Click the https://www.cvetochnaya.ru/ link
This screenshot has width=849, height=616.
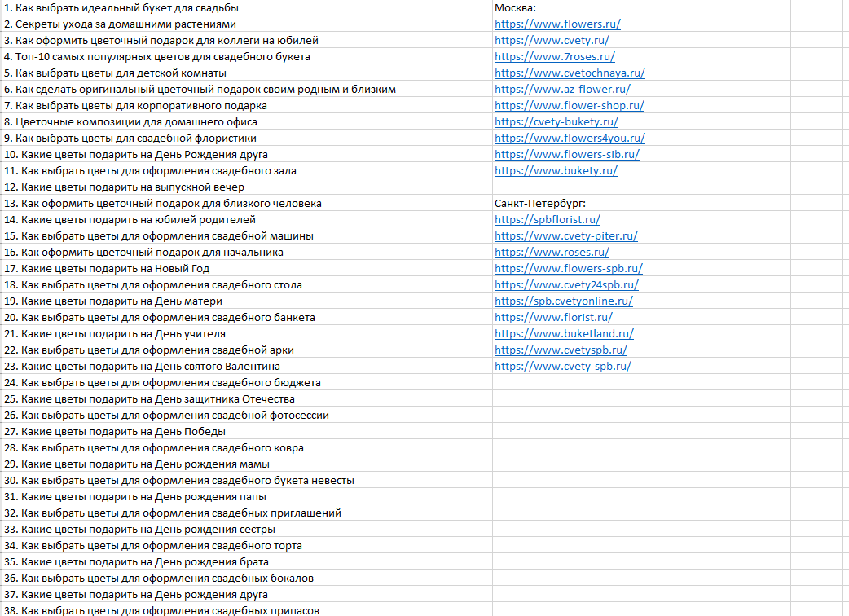pos(570,73)
